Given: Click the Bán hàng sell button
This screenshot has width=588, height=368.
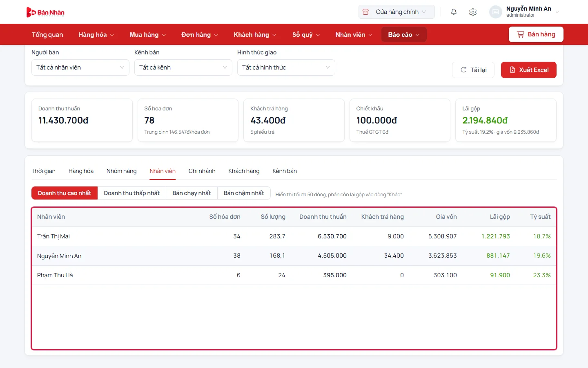Looking at the screenshot, I should click(x=536, y=34).
